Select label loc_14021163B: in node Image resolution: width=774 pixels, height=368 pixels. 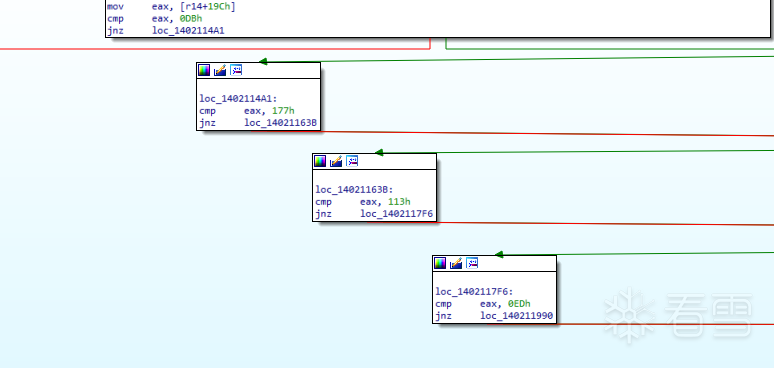pos(354,189)
